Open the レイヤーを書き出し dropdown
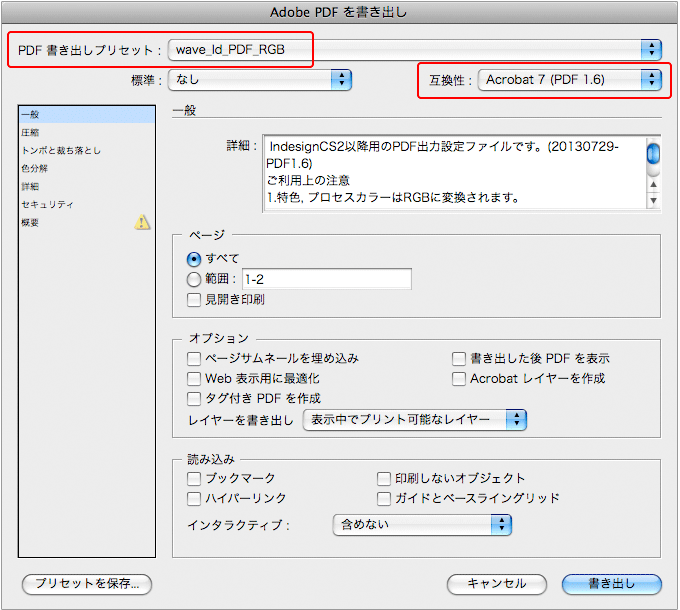The width and height of the screenshot is (680, 610). [414, 420]
